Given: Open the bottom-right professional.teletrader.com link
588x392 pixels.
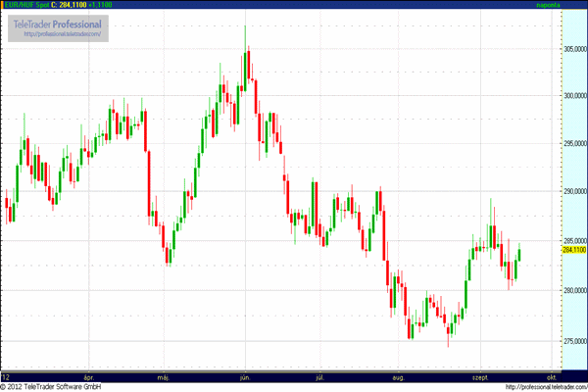Looking at the screenshot, I should pos(546,387).
